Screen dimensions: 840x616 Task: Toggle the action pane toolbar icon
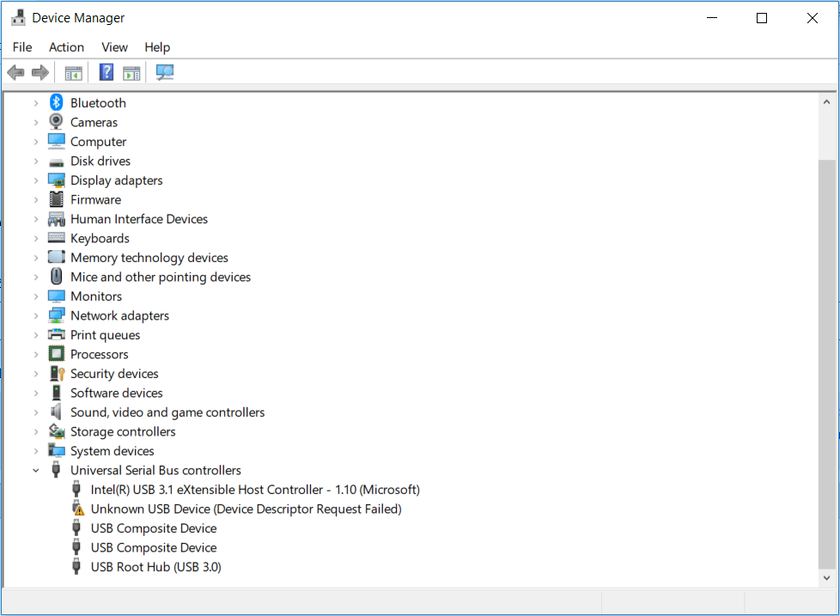tap(131, 73)
